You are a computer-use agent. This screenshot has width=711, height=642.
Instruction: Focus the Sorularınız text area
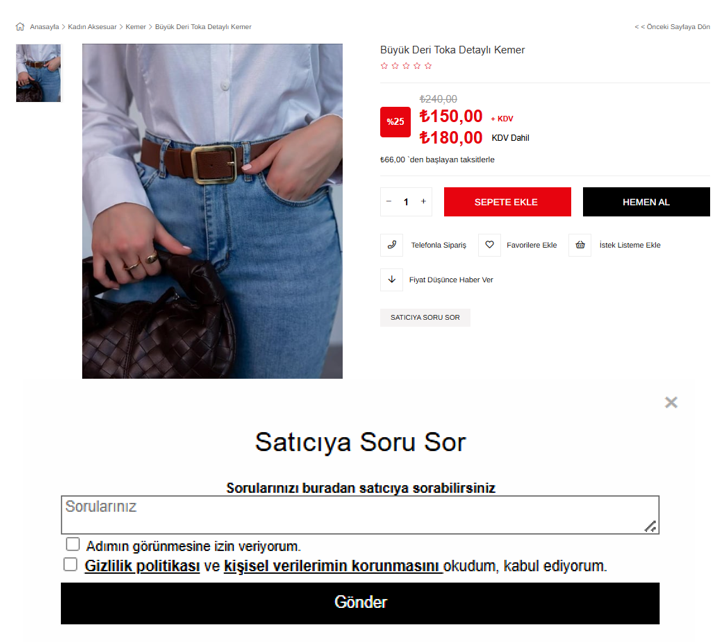pos(360,515)
